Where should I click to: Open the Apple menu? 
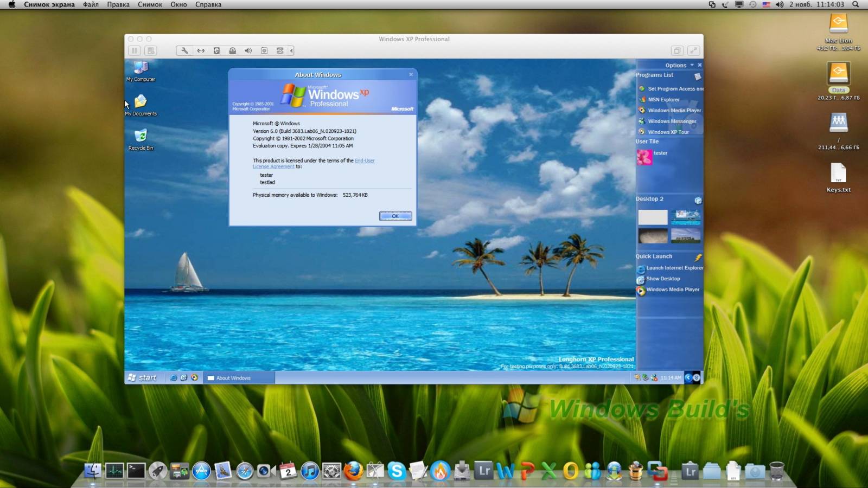12,4
